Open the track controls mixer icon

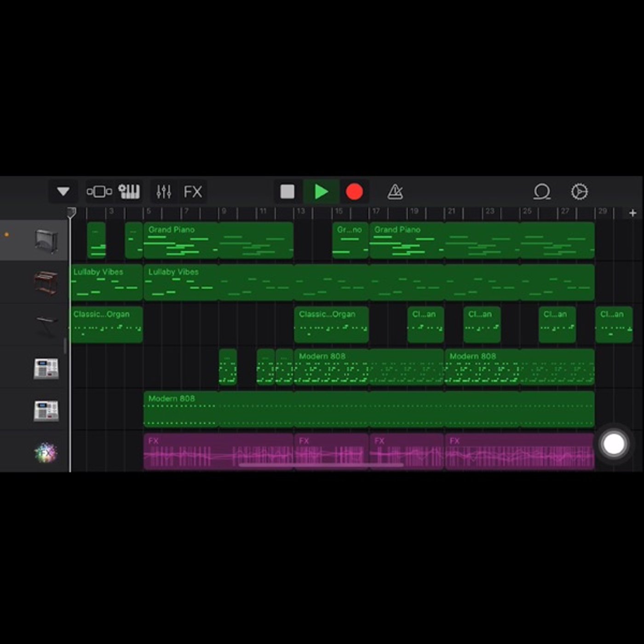pyautogui.click(x=164, y=191)
